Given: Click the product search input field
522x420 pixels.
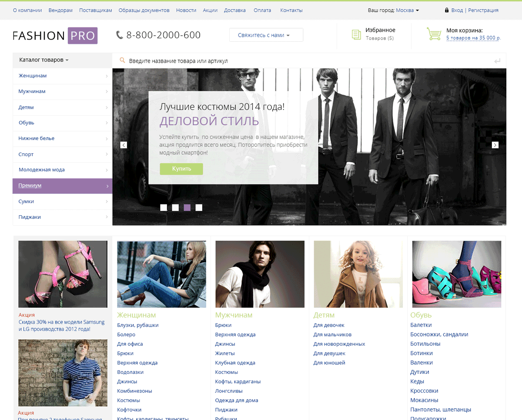Looking at the screenshot, I should 304,61.
